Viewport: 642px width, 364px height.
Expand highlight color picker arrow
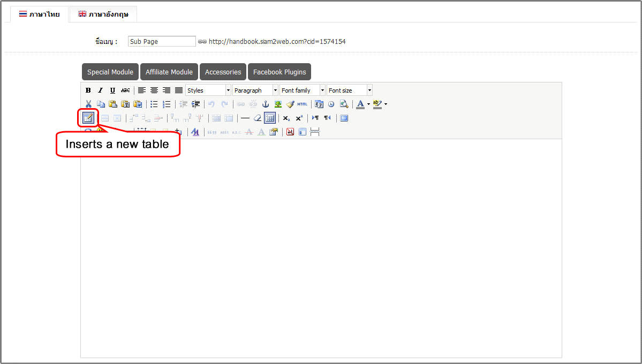tap(386, 104)
